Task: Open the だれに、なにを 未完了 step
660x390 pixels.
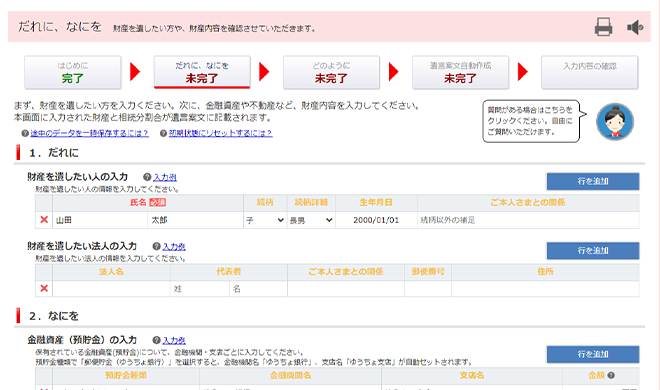Action: pos(202,72)
